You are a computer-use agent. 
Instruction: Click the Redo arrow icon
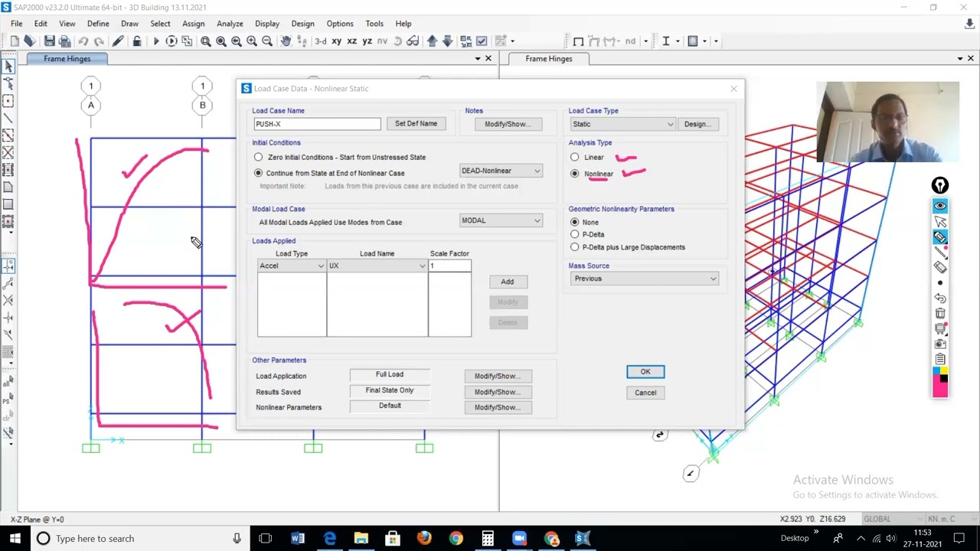tap(100, 41)
